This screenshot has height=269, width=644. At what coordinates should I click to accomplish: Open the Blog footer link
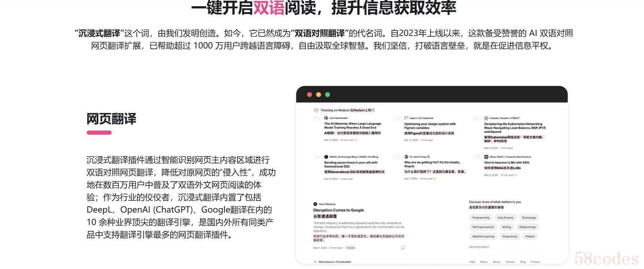pos(523,262)
